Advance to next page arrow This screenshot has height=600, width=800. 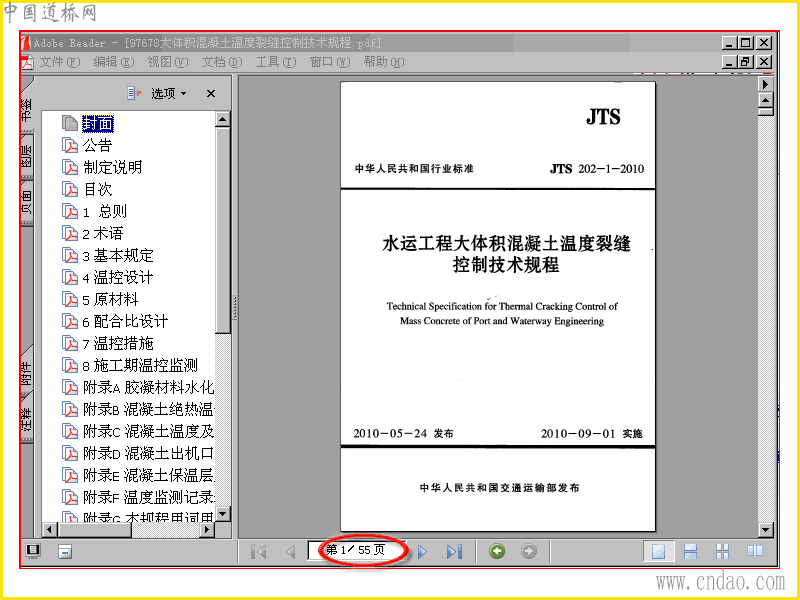(422, 552)
